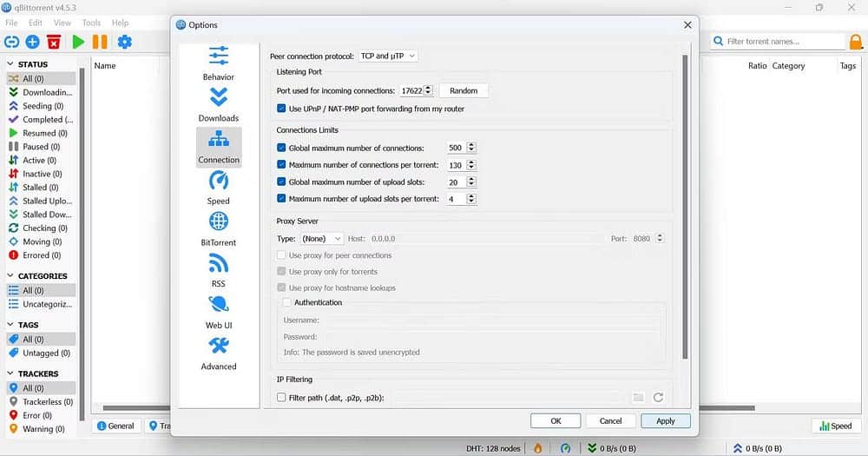This screenshot has height=456, width=868.
Task: Open BitTorrent options page
Action: [218, 229]
